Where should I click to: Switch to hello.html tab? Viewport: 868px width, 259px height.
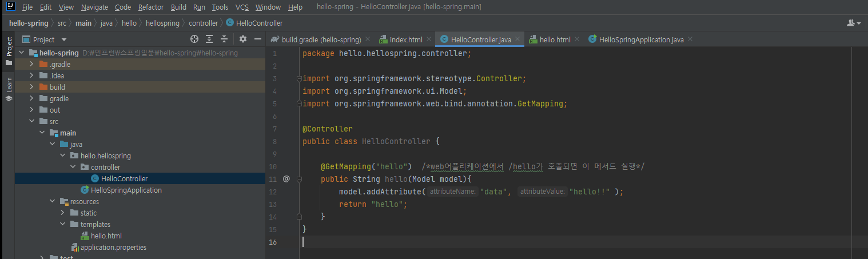[x=555, y=39]
